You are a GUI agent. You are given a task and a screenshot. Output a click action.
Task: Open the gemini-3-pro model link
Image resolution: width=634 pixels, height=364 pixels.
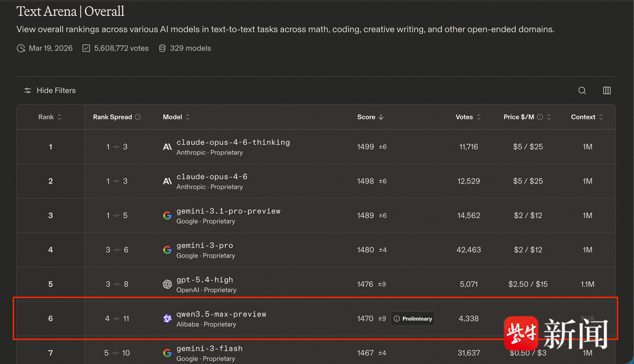[205, 246]
